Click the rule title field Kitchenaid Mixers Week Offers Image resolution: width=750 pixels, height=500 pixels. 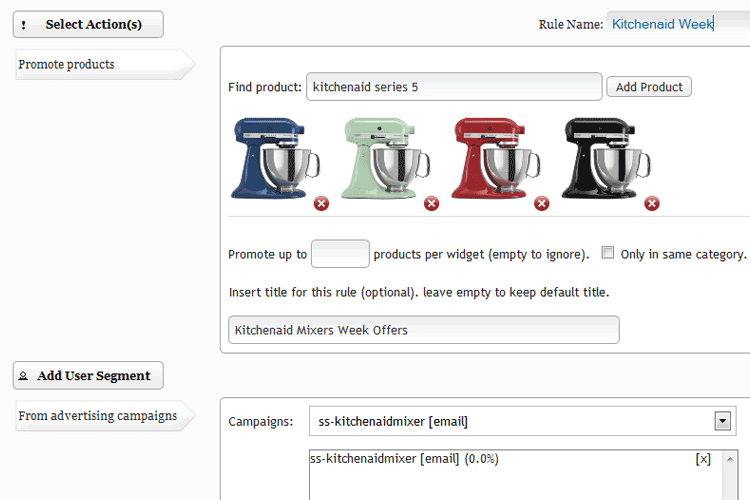pos(424,330)
